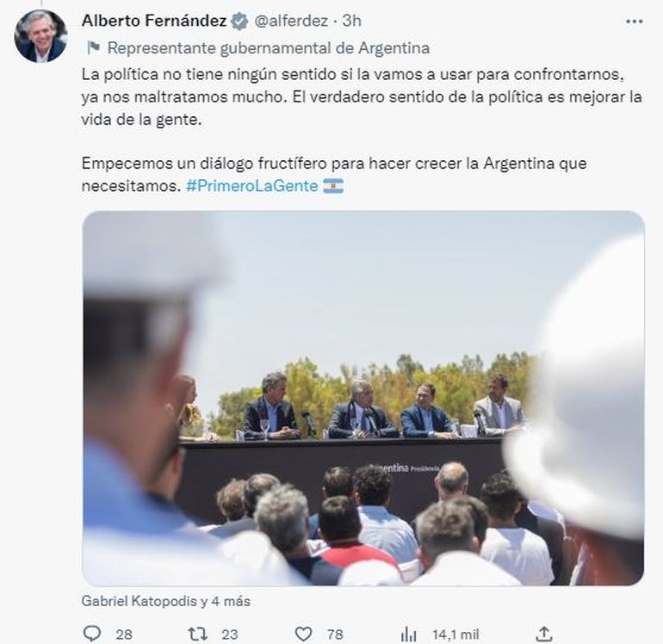Click the Argentina flag emoji

click(x=333, y=186)
